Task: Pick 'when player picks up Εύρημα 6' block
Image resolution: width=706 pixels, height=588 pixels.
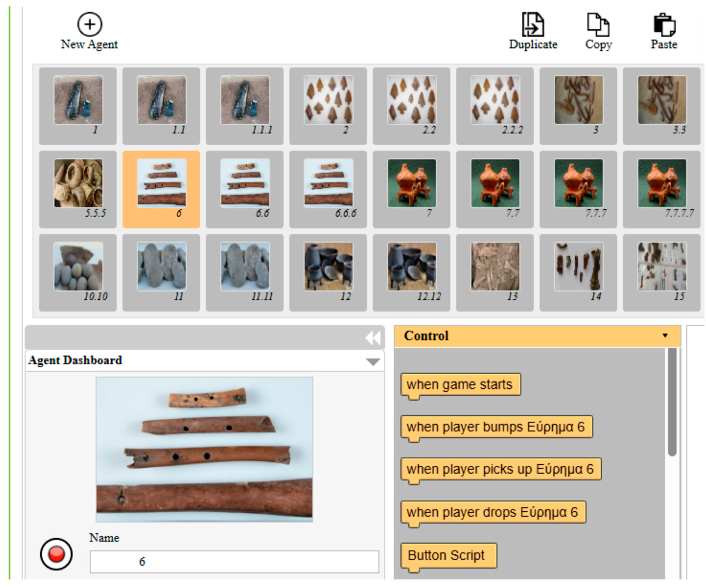Action: (x=500, y=469)
